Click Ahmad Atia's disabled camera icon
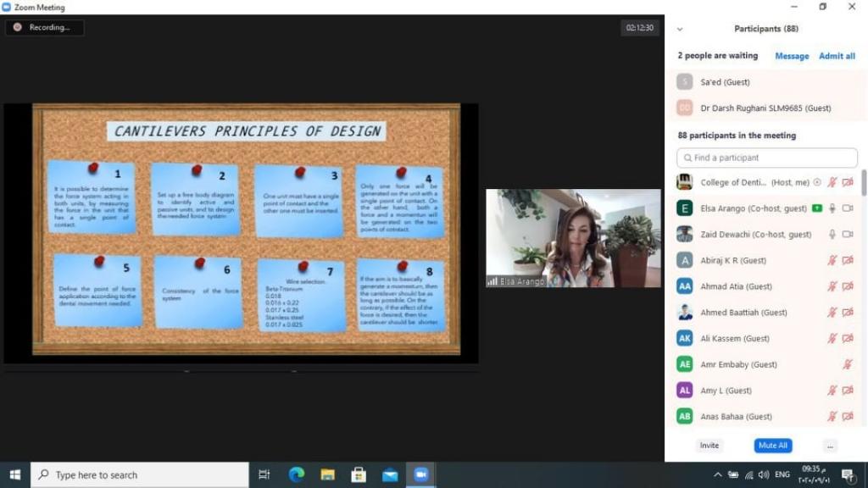The height and width of the screenshot is (488, 868). [x=848, y=286]
